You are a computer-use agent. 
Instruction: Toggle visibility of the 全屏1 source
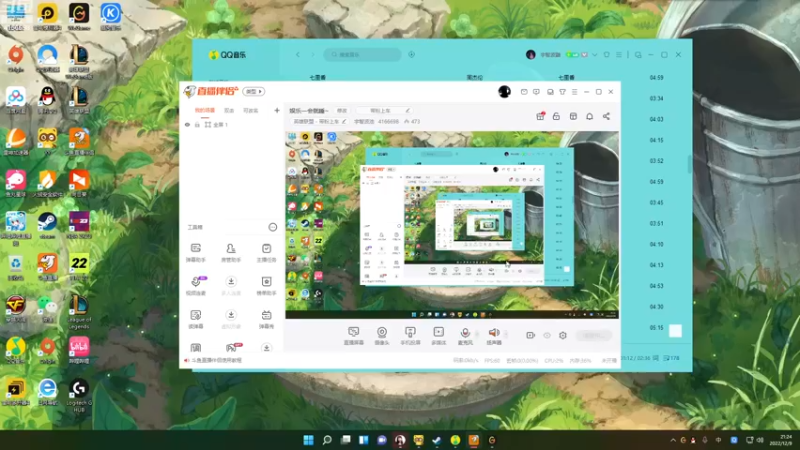[187, 124]
